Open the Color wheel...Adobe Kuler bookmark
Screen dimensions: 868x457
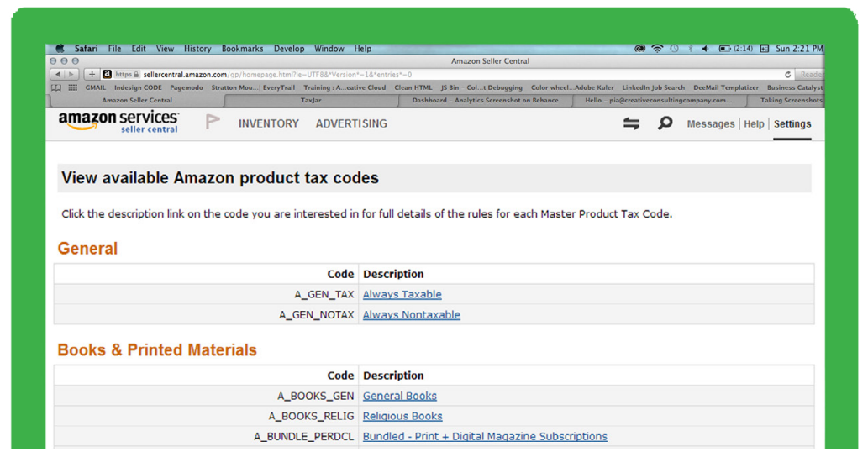(572, 87)
